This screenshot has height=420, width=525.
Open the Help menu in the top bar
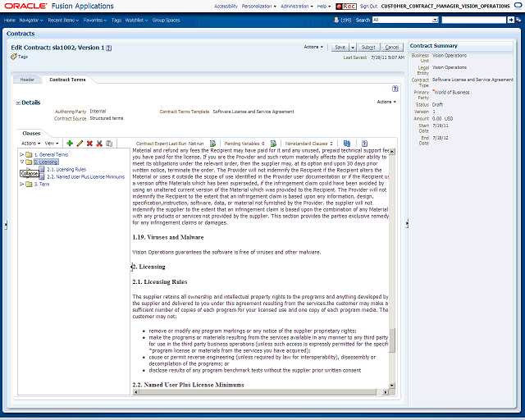coord(324,7)
